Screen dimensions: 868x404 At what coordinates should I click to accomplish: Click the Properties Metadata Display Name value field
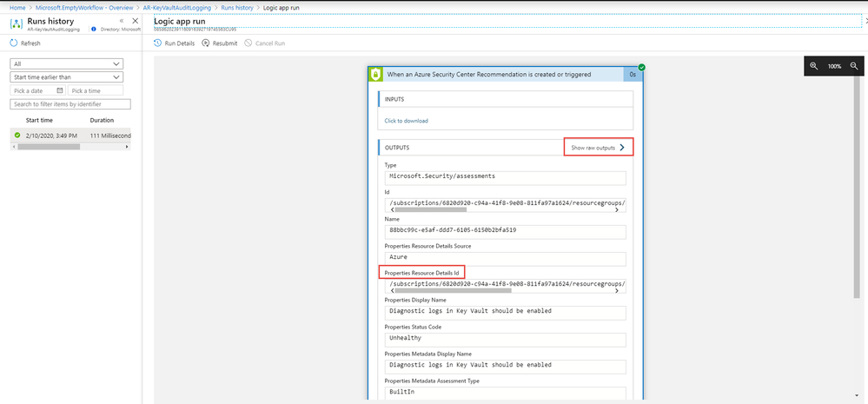tap(505, 367)
